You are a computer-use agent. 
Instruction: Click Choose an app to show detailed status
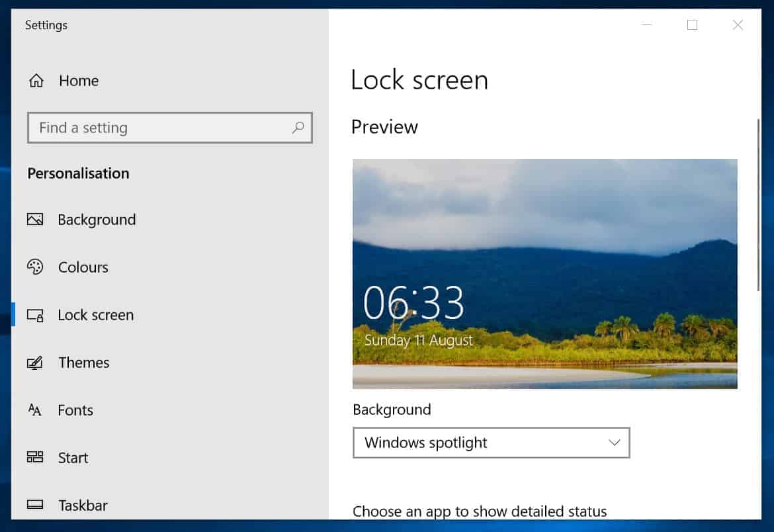point(480,511)
